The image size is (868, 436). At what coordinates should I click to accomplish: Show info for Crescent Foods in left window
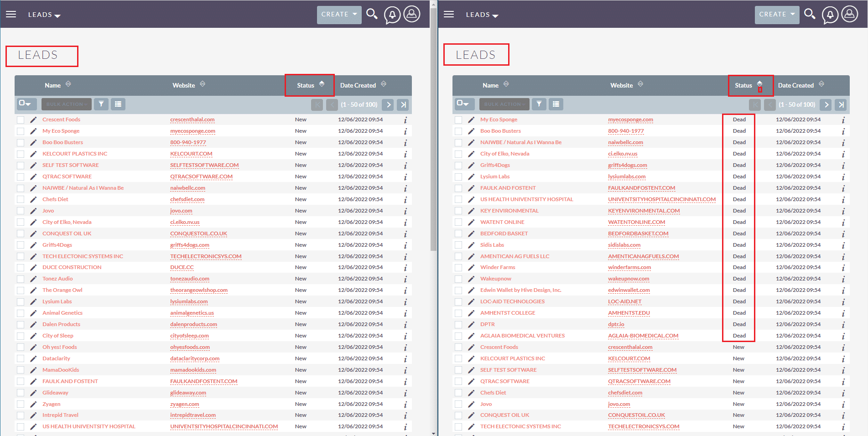tap(405, 120)
